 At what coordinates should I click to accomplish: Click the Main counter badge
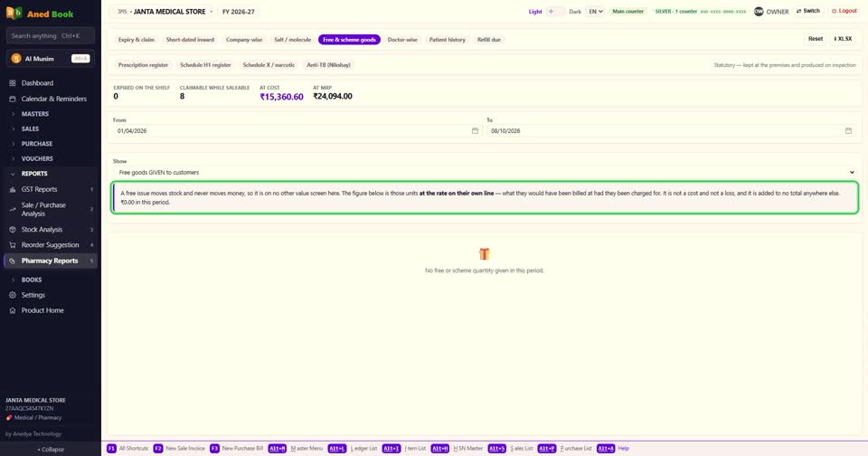(x=627, y=11)
